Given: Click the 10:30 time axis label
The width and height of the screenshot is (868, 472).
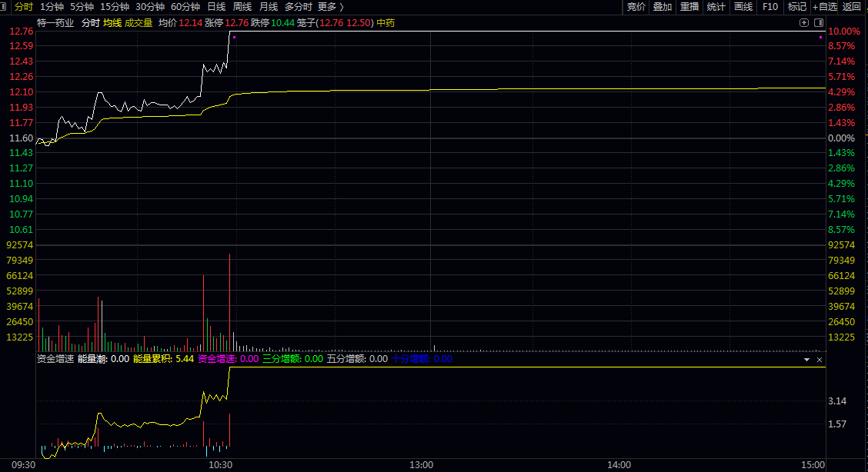Looking at the screenshot, I should (220, 465).
